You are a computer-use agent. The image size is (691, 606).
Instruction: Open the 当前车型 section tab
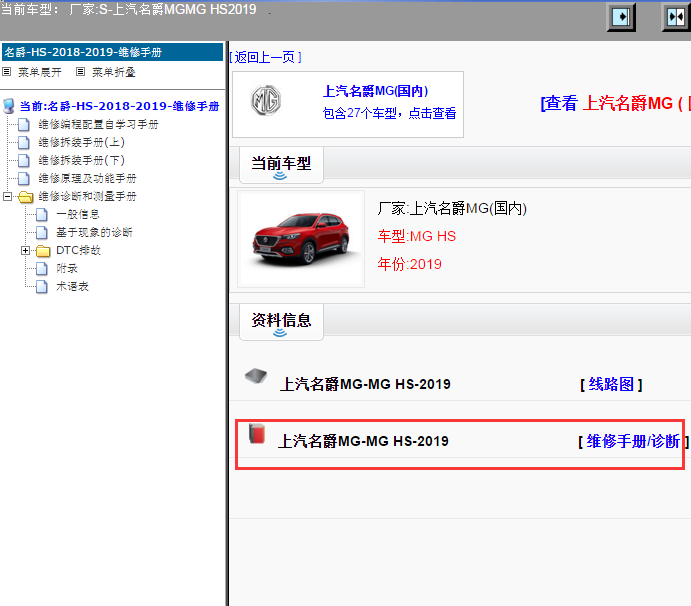281,165
